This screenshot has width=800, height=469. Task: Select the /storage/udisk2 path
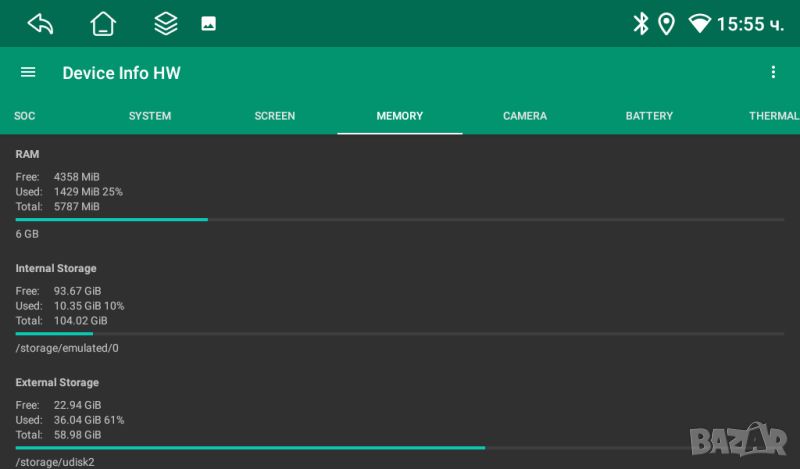pos(55,462)
